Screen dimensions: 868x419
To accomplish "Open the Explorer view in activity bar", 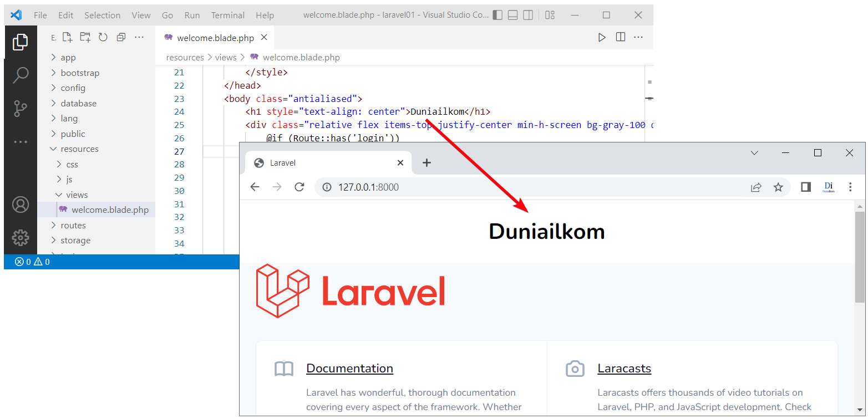I will (x=21, y=42).
